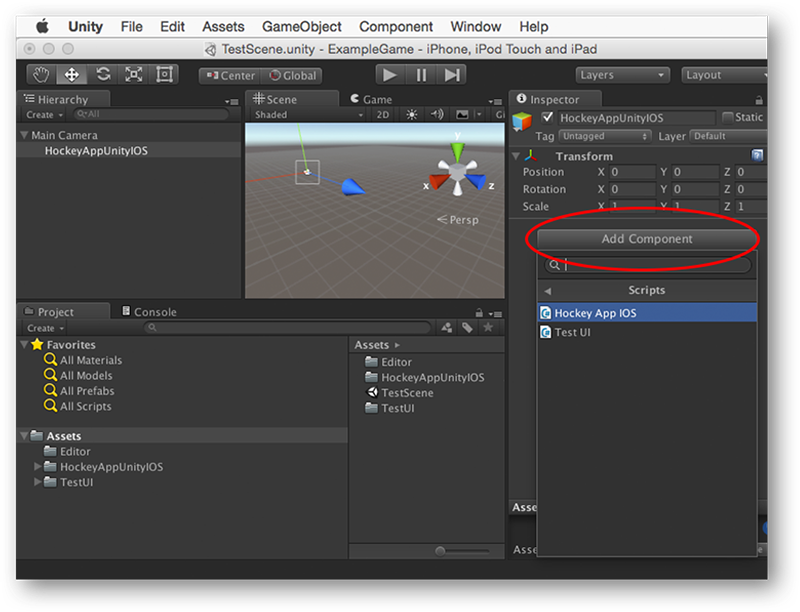Screen dimensions: 800x612
Task: Collapse the Favorites tree
Action: coord(24,344)
